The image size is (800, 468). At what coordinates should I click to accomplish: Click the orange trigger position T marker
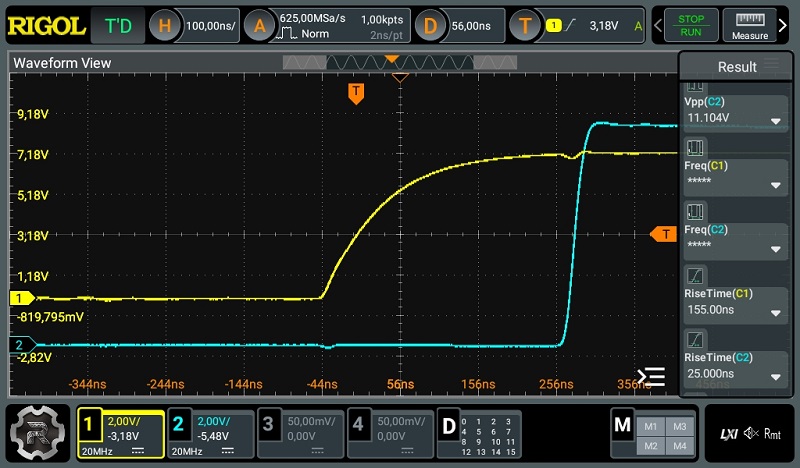(355, 92)
